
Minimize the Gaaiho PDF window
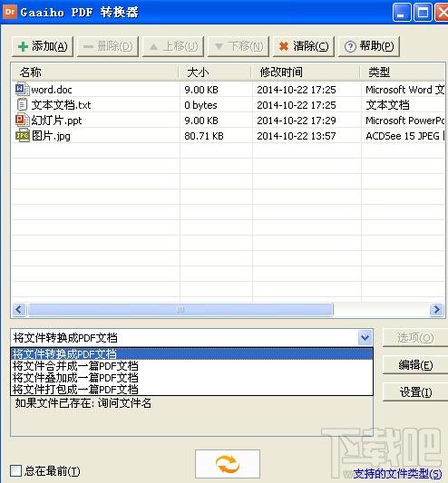coord(402,13)
